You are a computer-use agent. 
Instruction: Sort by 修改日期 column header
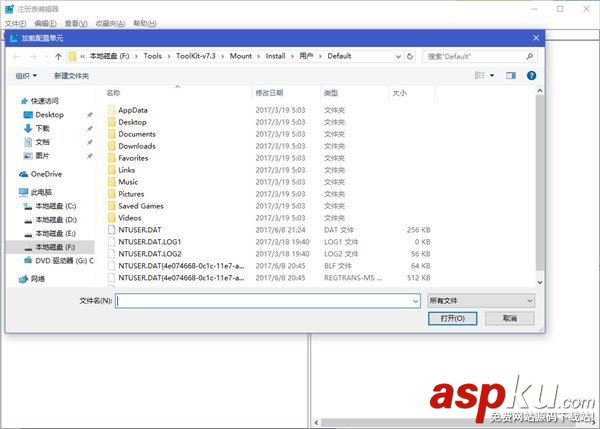269,93
